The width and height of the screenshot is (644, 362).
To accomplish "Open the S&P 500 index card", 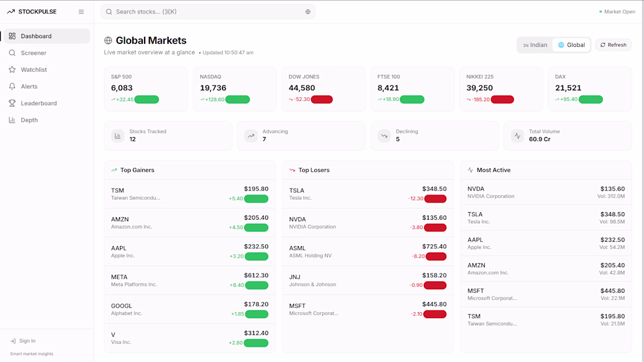I will (x=146, y=89).
